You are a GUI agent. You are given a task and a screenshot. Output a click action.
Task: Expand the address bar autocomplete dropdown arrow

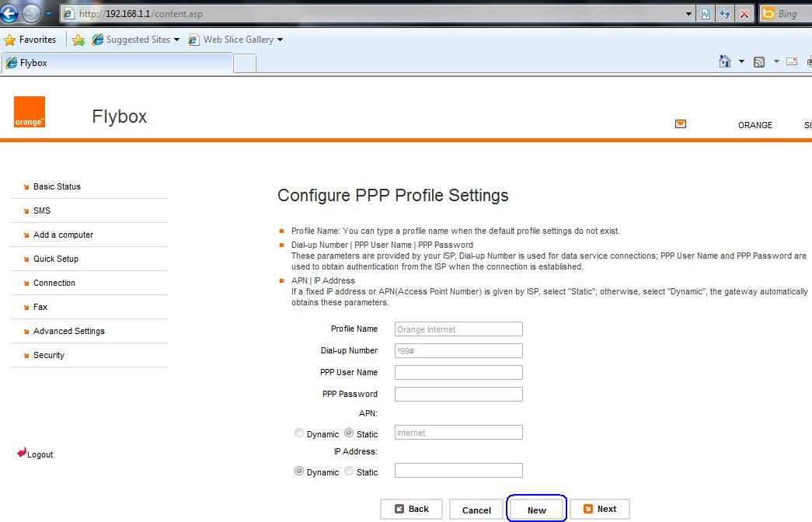pyautogui.click(x=688, y=14)
